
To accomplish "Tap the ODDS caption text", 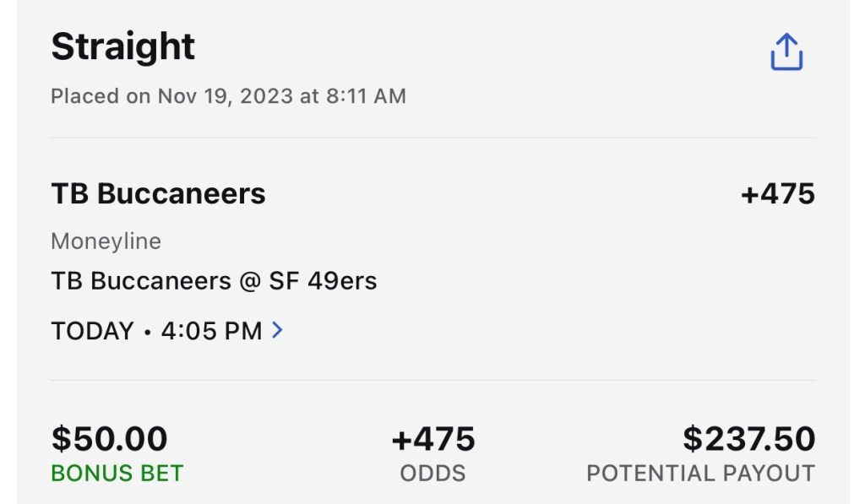I will pyautogui.click(x=432, y=474).
